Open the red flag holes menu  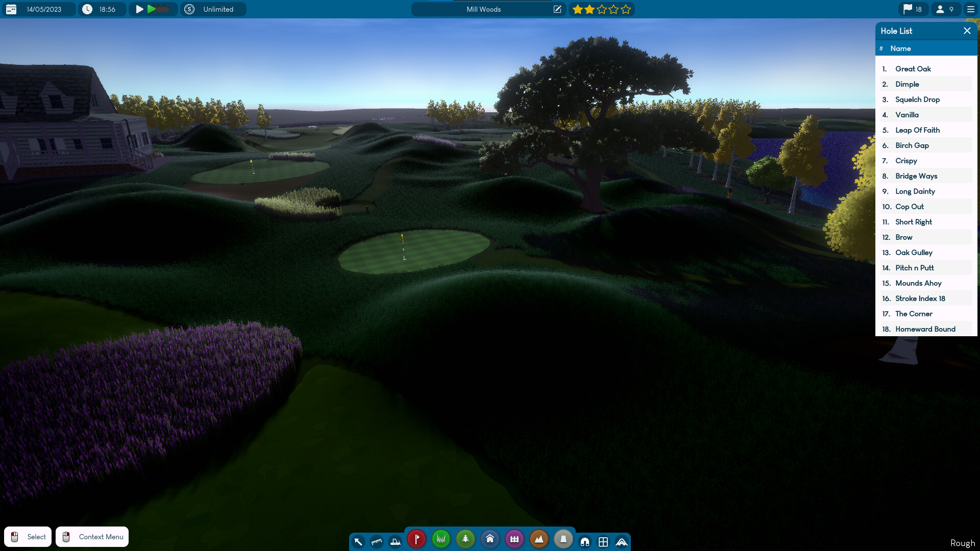[x=416, y=539]
